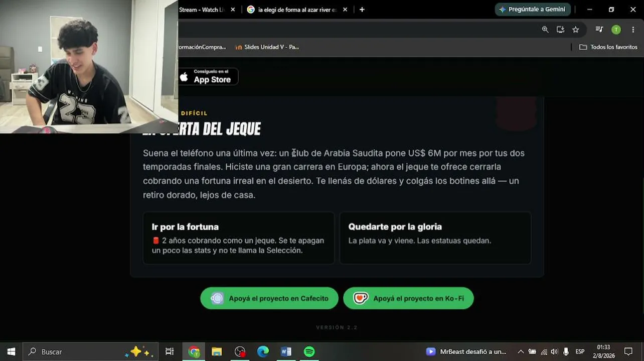Open Microsoft Edge from the taskbar
644x361 pixels.
click(263, 351)
